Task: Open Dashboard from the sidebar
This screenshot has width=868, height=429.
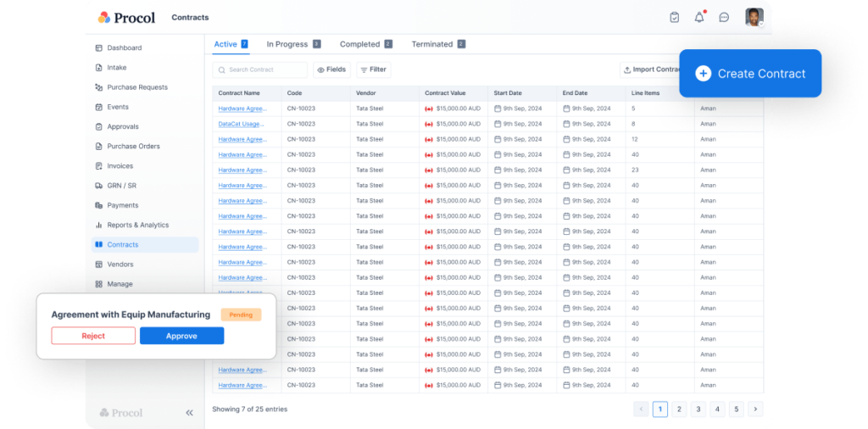Action: point(124,48)
